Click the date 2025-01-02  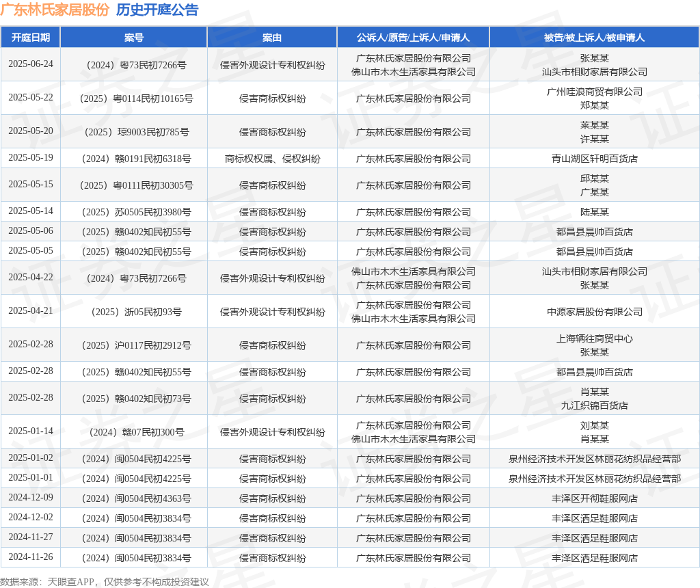click(31, 457)
